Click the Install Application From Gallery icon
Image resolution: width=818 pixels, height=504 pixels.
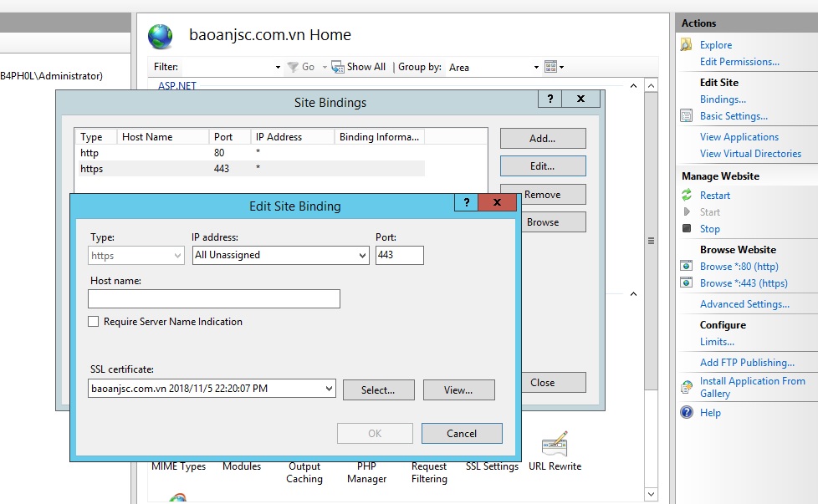coord(687,387)
